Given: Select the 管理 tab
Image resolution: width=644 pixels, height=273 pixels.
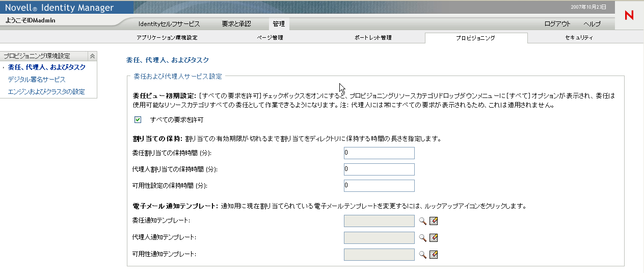Looking at the screenshot, I should pos(279,24).
